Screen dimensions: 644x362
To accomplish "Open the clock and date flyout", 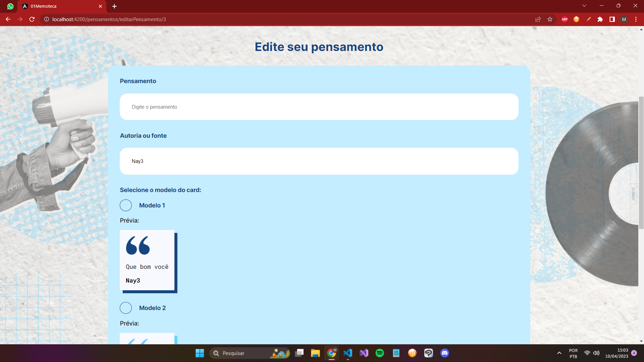I will (616, 353).
